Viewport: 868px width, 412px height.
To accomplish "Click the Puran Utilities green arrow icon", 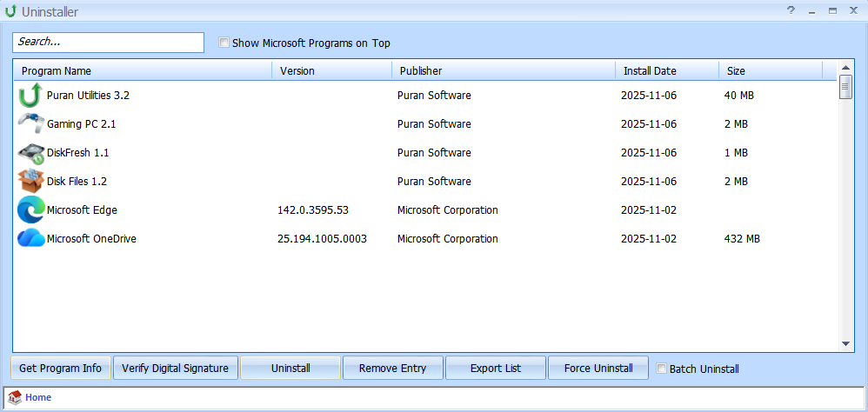I will 30,96.
